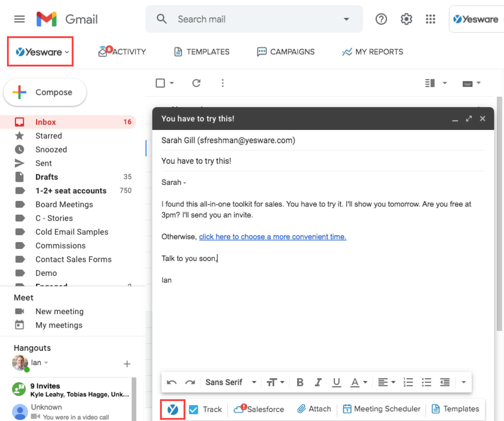This screenshot has width=504, height=421.
Task: Click the search magnifier icon
Action: [x=162, y=19]
